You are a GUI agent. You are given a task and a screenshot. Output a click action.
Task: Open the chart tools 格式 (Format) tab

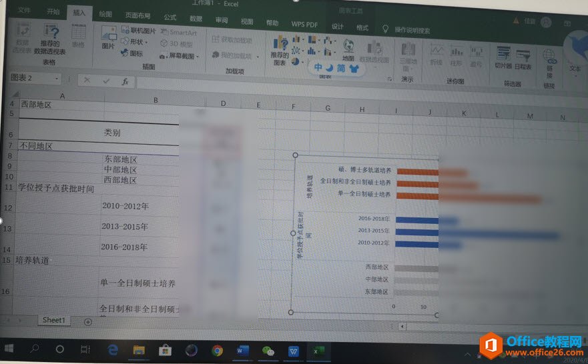tap(362, 27)
